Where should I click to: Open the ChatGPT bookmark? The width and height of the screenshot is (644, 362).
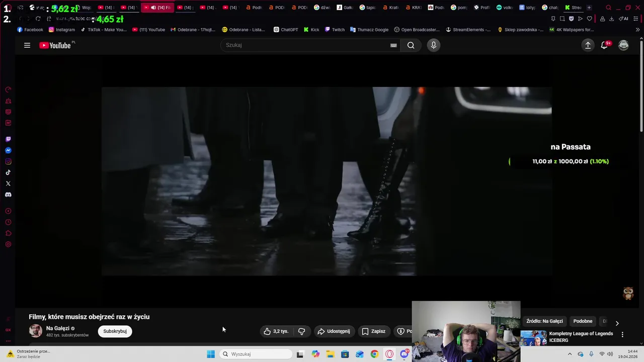286,30
